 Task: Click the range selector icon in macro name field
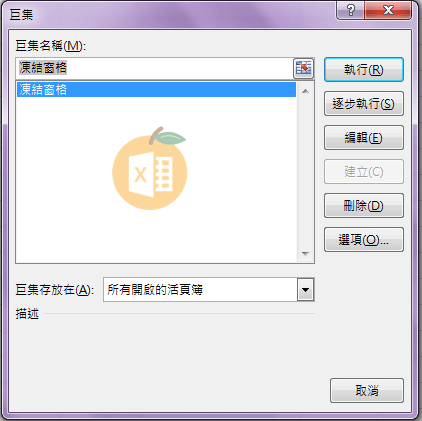pos(303,68)
